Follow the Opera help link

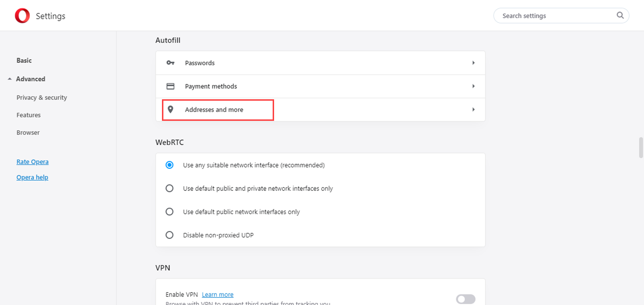(32, 177)
